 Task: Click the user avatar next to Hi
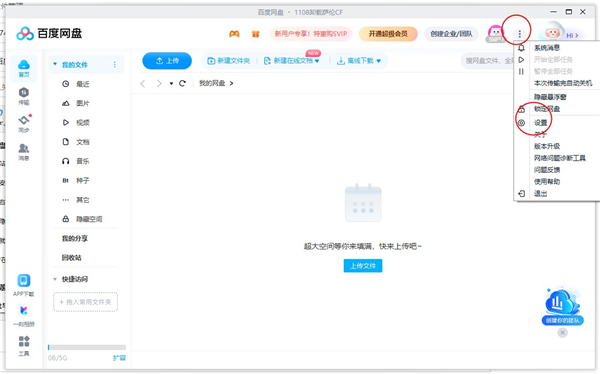click(552, 32)
